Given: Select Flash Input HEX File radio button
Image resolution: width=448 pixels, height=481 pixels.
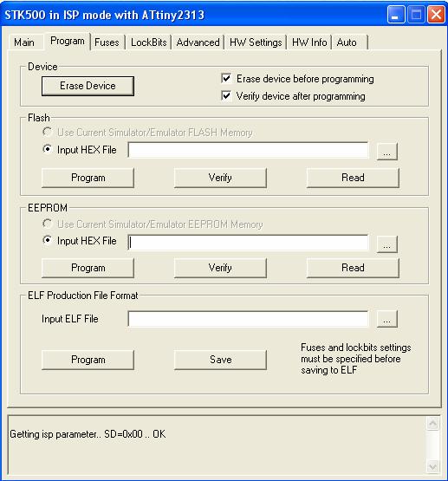Looking at the screenshot, I should coord(47,149).
